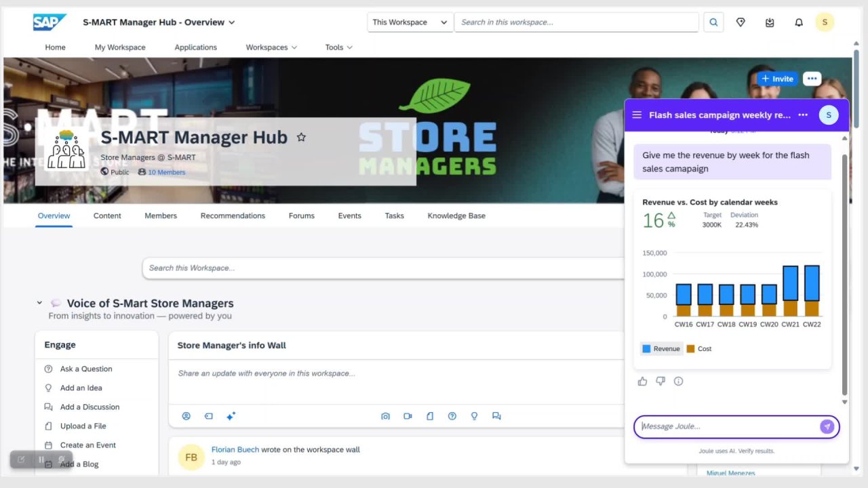868x488 pixels.
Task: Click the CW22 revenue bar in chart
Action: pyautogui.click(x=812, y=283)
